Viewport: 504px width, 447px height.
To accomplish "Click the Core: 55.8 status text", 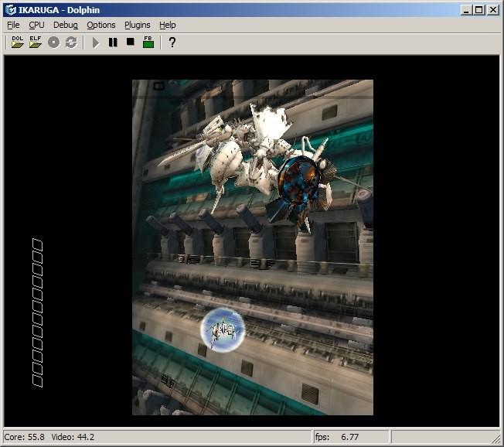I will point(25,437).
